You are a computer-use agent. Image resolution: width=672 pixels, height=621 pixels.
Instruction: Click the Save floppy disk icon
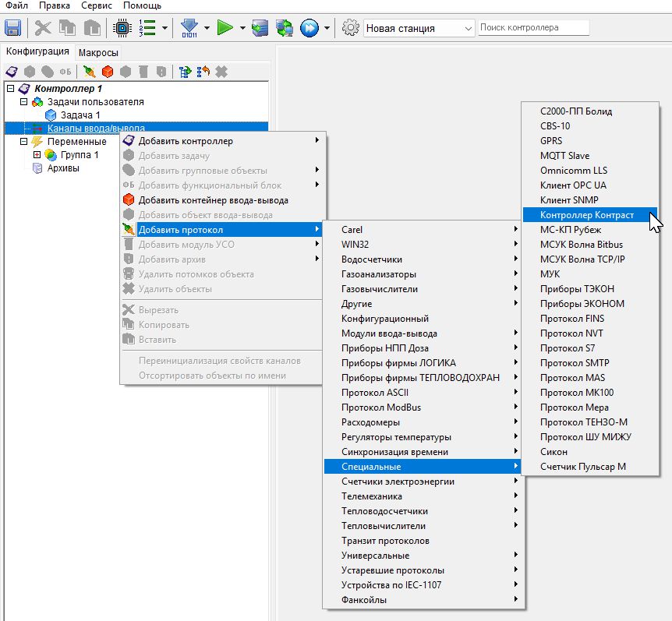tap(13, 28)
